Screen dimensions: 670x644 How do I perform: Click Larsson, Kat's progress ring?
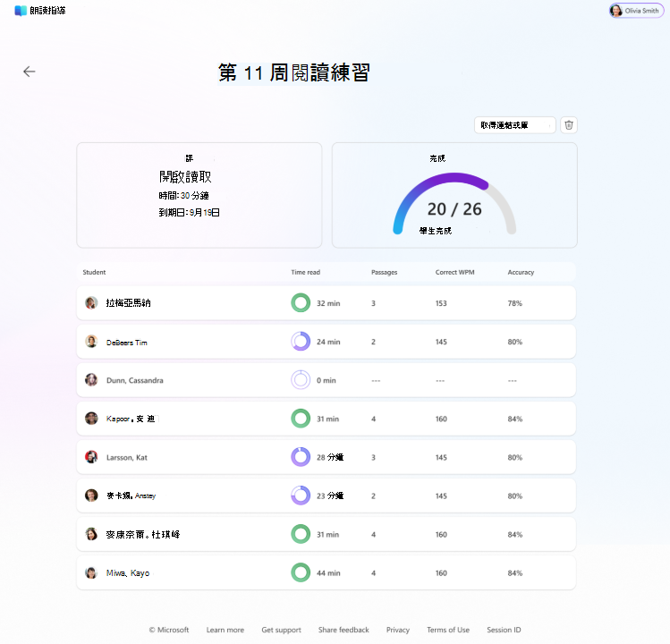[x=301, y=457]
